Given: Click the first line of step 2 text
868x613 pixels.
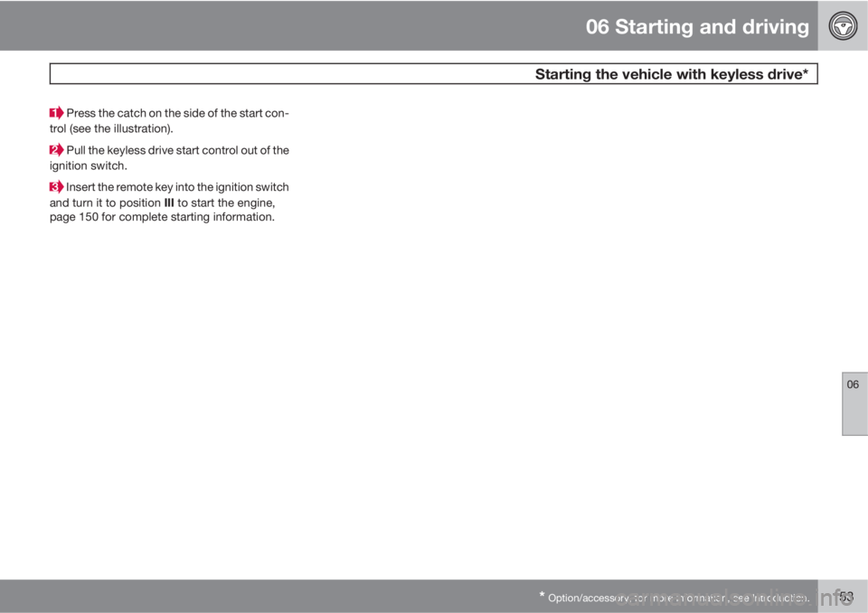Looking at the screenshot, I should tap(178, 150).
